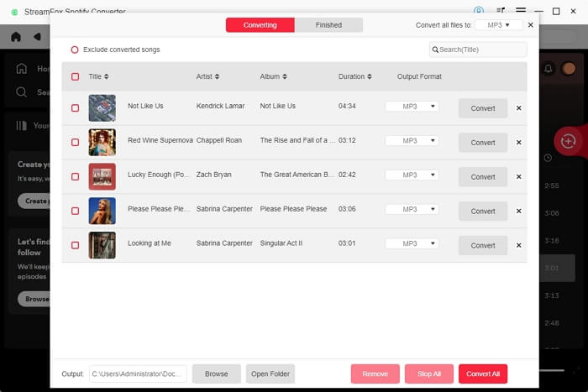Open Convert all files to MP3 dropdown
Viewport: 588px width, 392px height.
(x=498, y=25)
